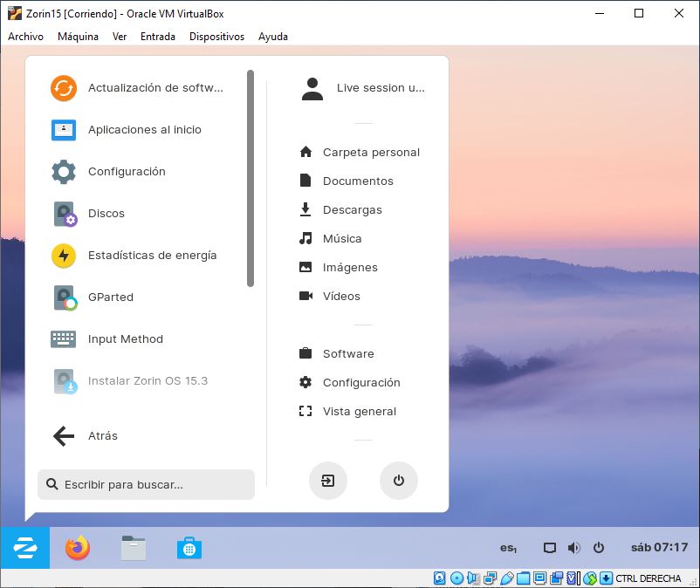Open the Dispositivos menu in VirtualBox
Image resolution: width=700 pixels, height=588 pixels.
[x=216, y=37]
